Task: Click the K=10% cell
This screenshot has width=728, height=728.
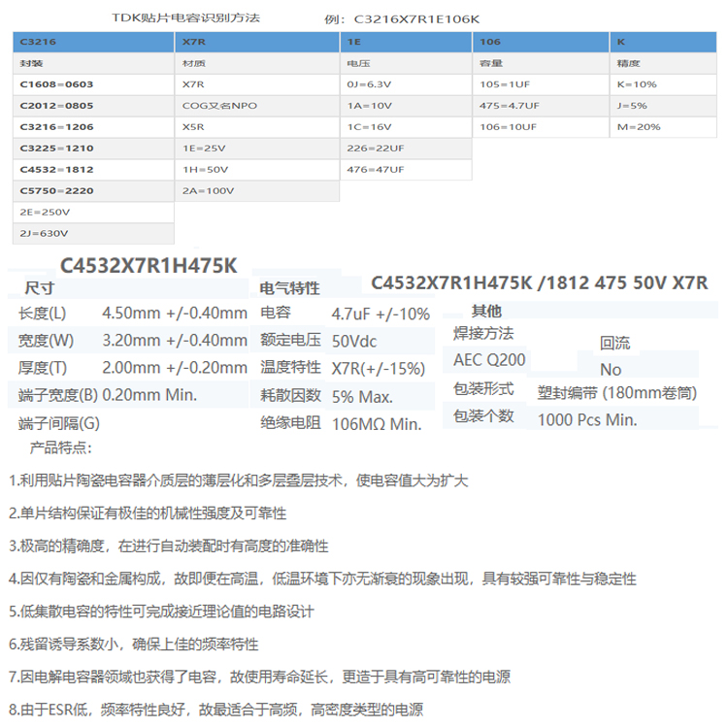Action: pyautogui.click(x=664, y=84)
